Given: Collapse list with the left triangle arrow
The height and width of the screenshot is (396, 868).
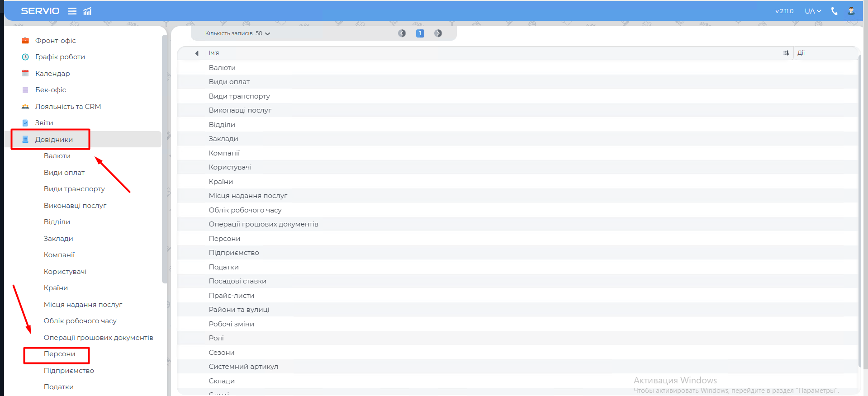Looking at the screenshot, I should click(197, 53).
